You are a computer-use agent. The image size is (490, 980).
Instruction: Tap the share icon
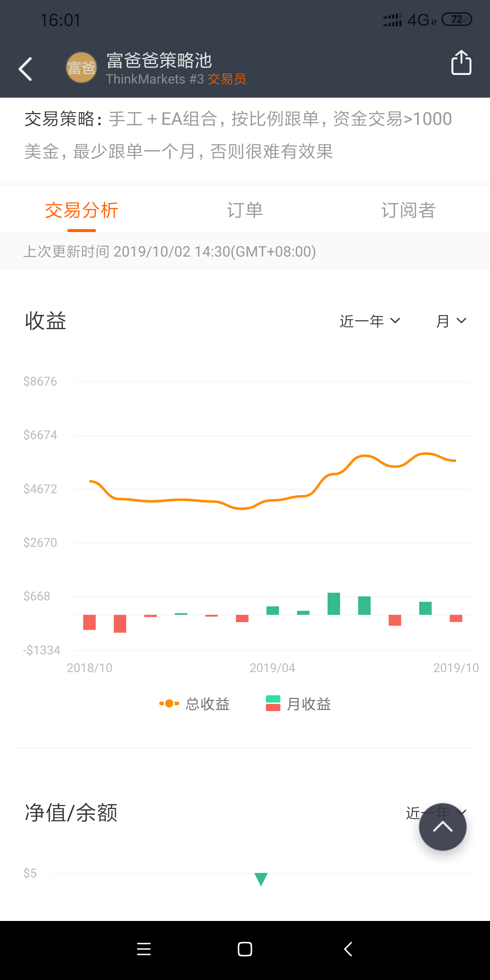461,63
